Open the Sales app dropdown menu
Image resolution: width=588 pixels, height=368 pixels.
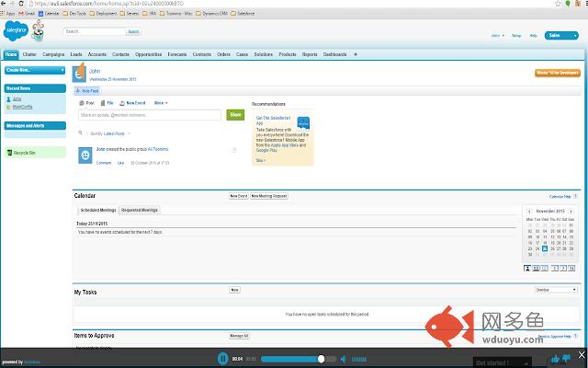560,35
